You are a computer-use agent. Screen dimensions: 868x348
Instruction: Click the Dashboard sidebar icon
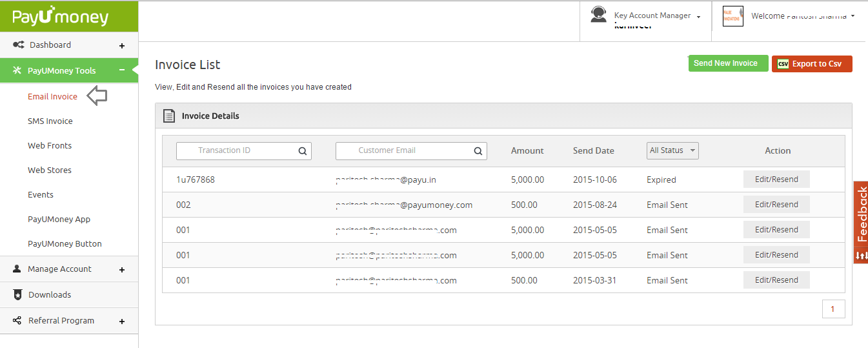point(19,45)
